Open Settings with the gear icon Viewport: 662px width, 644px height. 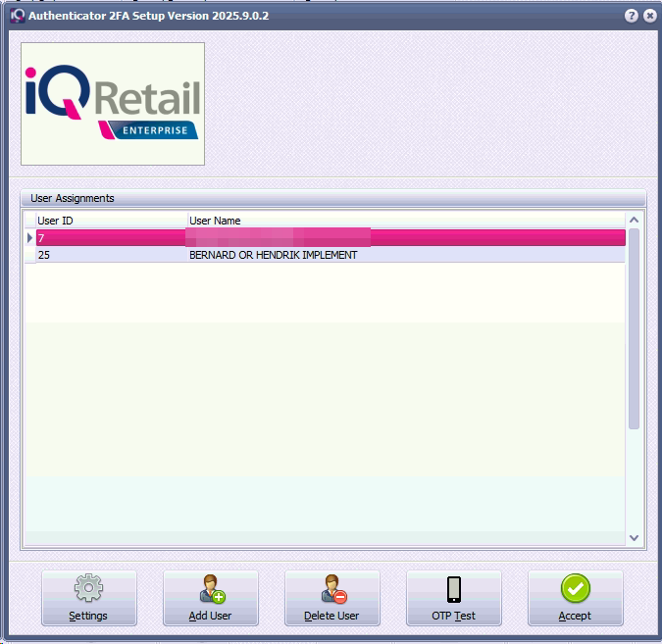88,597
